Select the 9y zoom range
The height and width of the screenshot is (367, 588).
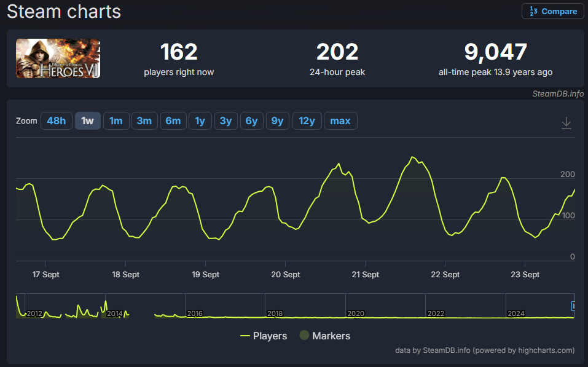click(278, 121)
